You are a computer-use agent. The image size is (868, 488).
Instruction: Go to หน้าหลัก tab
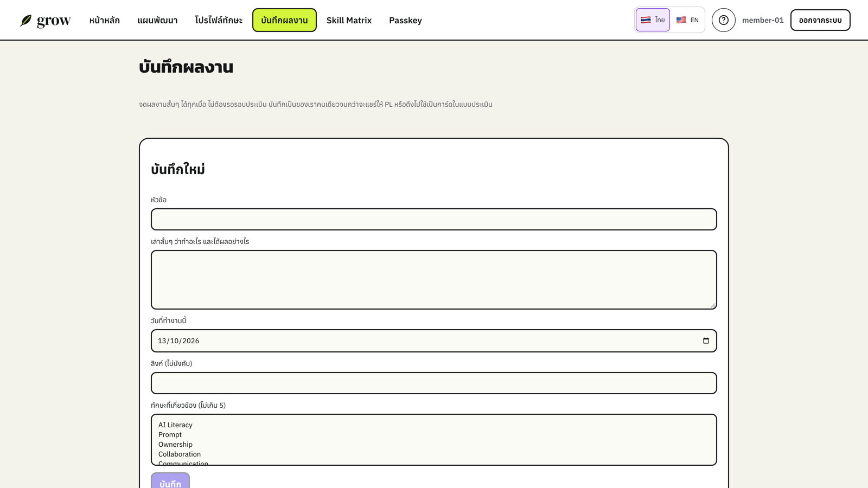(x=105, y=20)
